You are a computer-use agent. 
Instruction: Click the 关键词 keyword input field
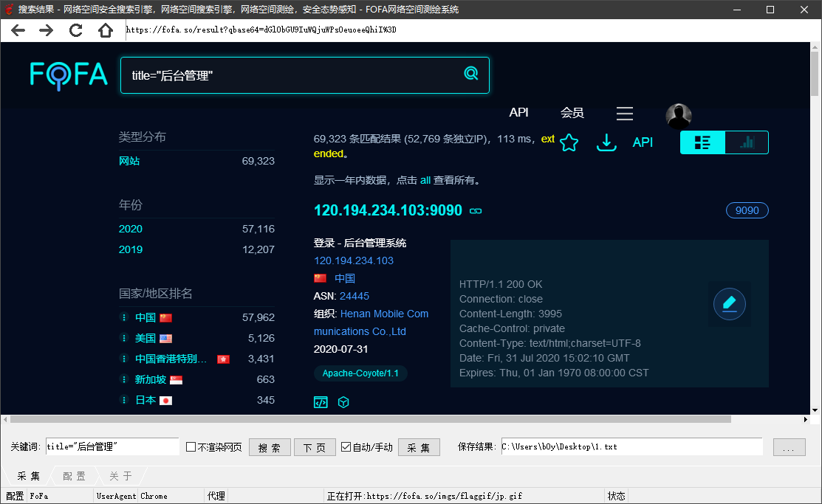[x=112, y=447]
